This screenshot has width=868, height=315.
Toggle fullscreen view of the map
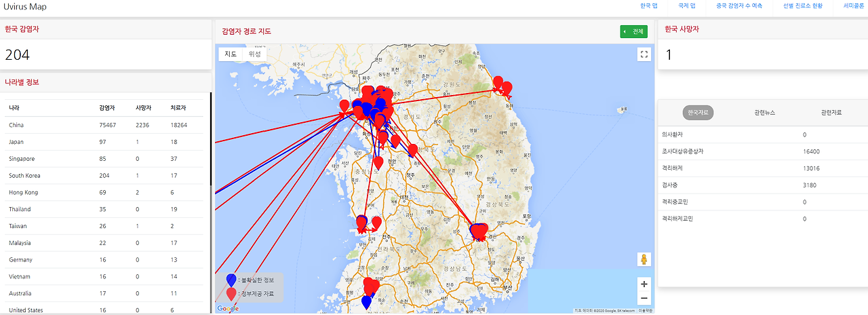[644, 54]
